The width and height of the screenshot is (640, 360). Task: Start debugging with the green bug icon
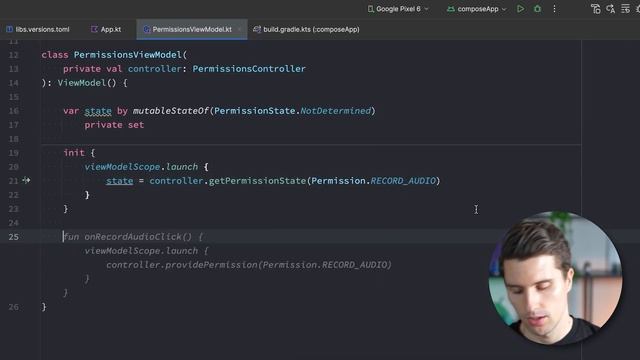pyautogui.click(x=538, y=9)
